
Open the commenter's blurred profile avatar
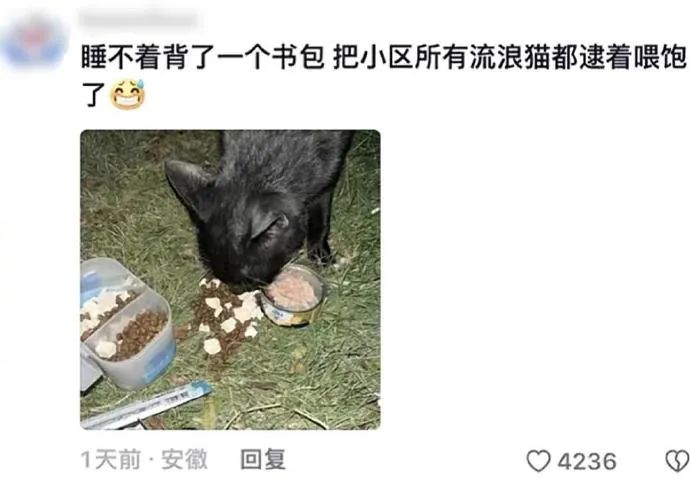(x=34, y=43)
